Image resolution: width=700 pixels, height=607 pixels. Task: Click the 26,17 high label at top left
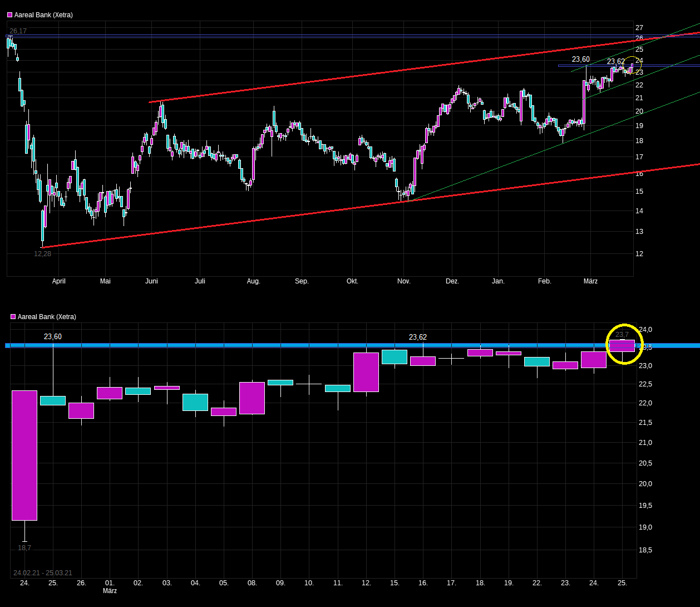click(18, 31)
